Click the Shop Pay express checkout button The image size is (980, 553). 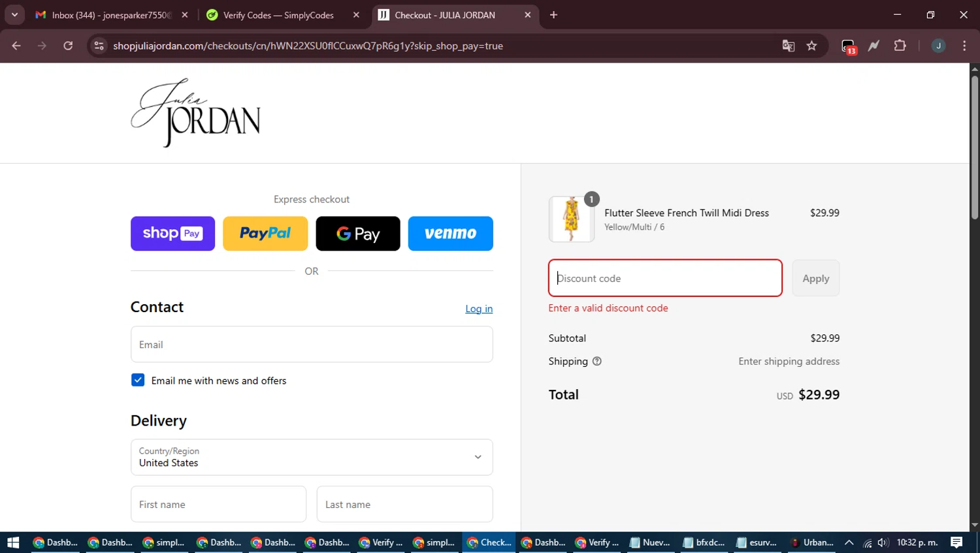pos(172,234)
